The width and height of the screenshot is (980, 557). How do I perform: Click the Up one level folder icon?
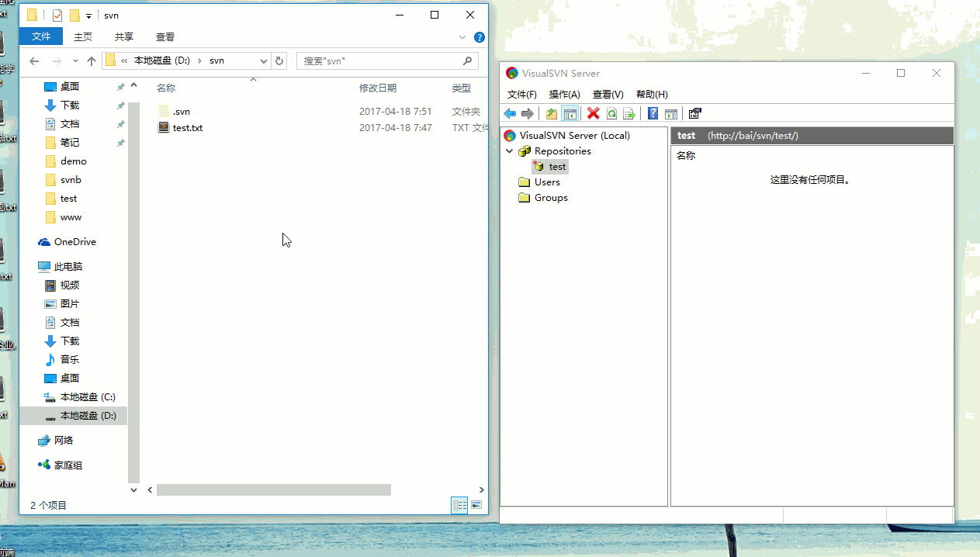[552, 114]
